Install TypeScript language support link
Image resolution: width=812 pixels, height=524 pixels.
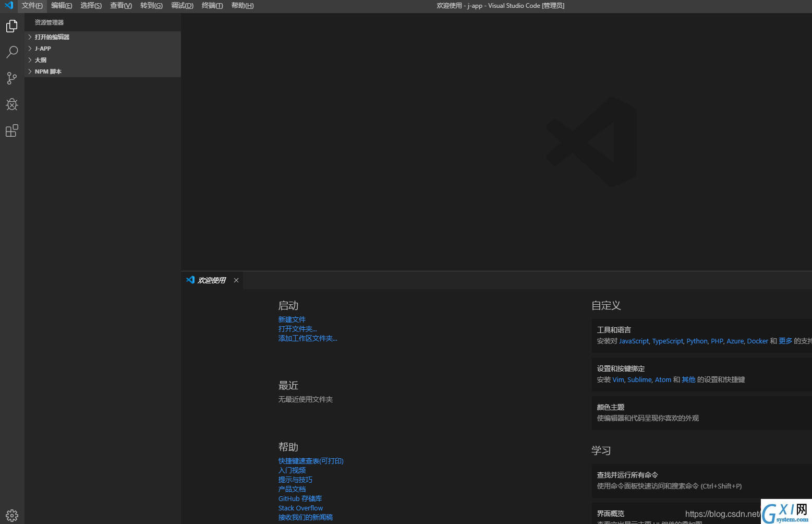pyautogui.click(x=668, y=341)
